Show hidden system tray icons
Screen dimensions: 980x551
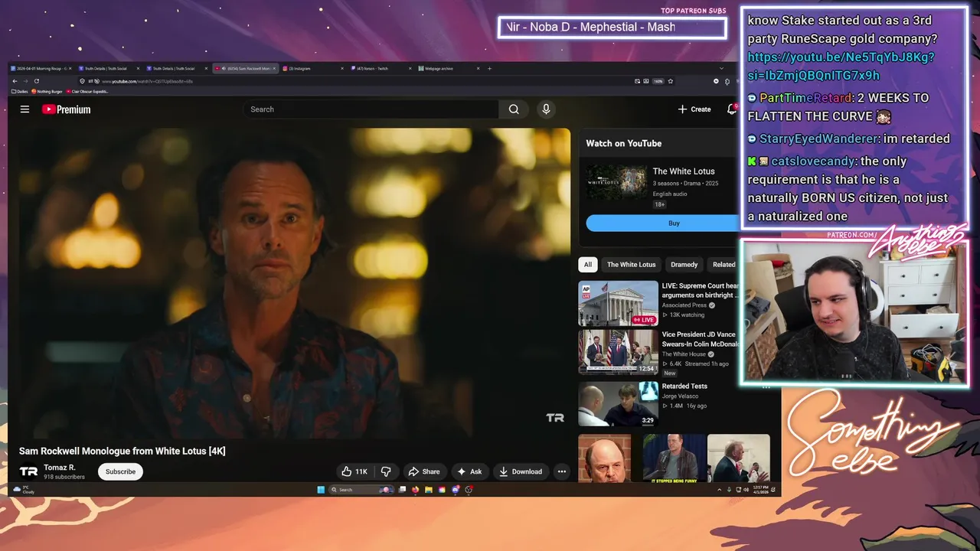pyautogui.click(x=720, y=490)
